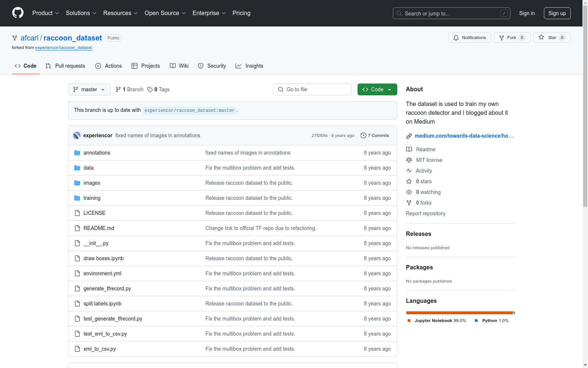This screenshot has height=368, width=588.
Task: Open test_generate_tfrecord.py file
Action: (x=113, y=319)
